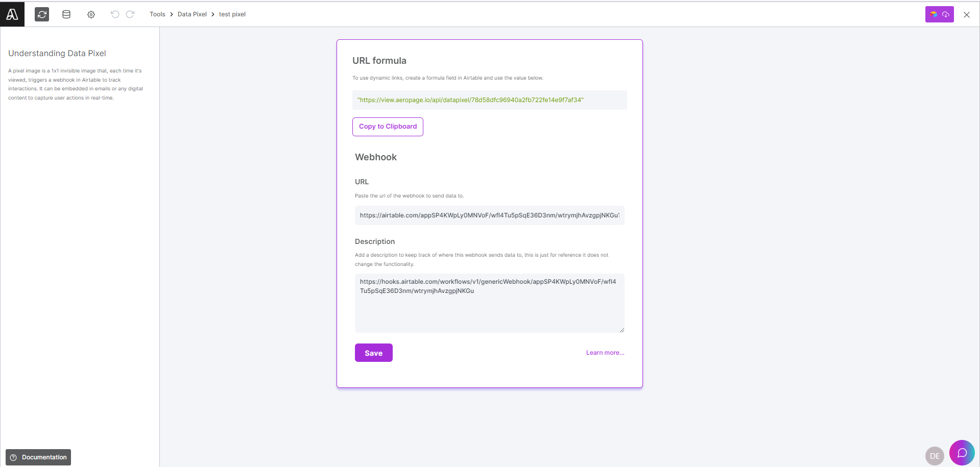
Task: Click the Copy to Clipboard button
Action: pyautogui.click(x=388, y=127)
